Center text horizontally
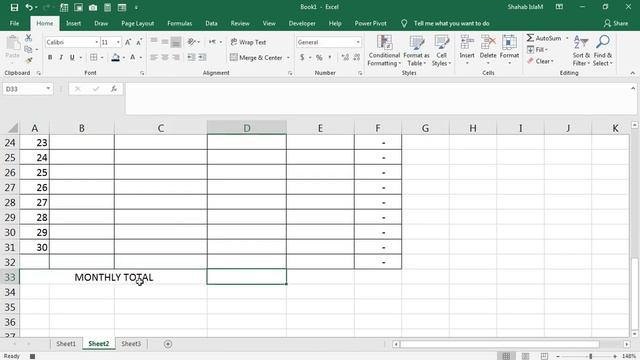Image resolution: width=640 pixels, height=360 pixels. tap(165, 58)
